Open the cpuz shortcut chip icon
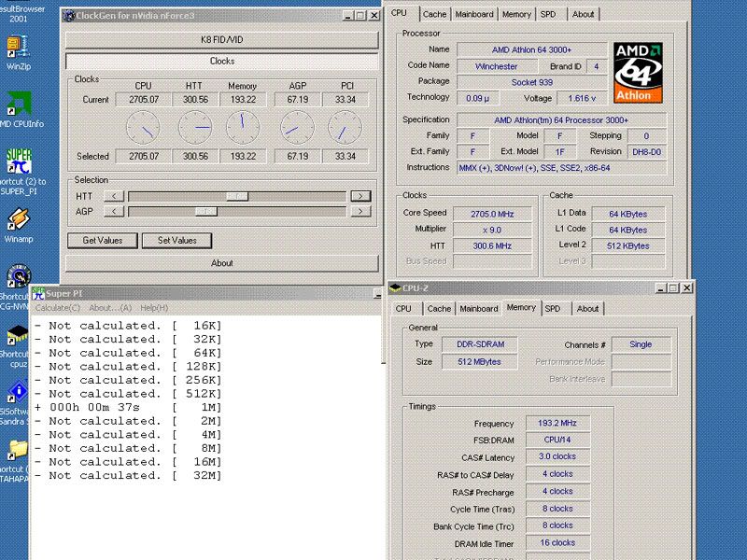 [18, 335]
